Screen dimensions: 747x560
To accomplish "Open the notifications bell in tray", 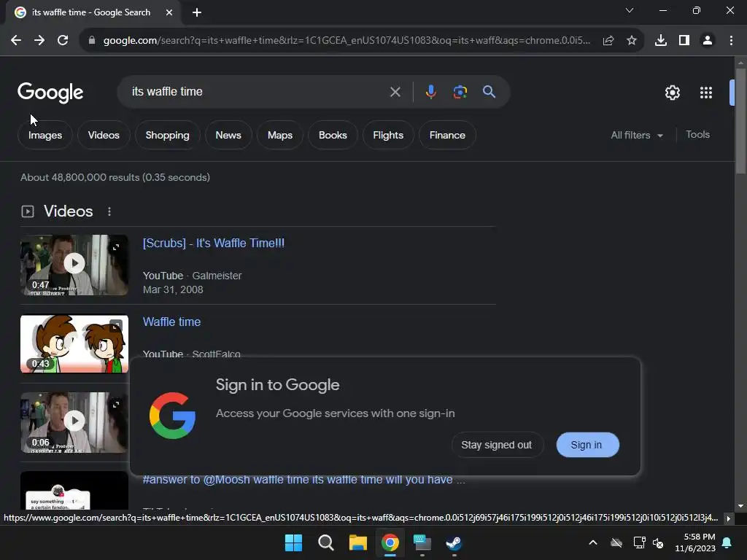I will pyautogui.click(x=727, y=542).
